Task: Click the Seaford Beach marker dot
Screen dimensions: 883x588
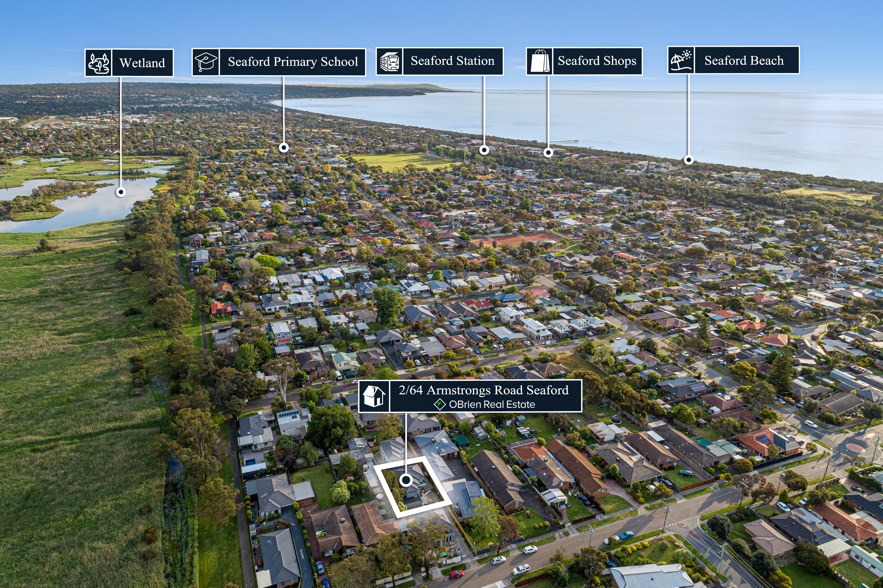Action: click(689, 160)
